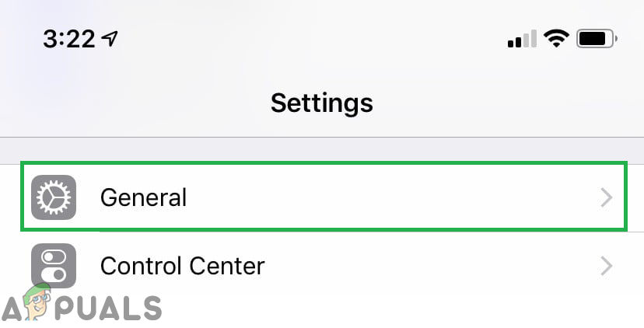Tap the Control Center toggles icon
This screenshot has height=328, width=644.
click(54, 266)
